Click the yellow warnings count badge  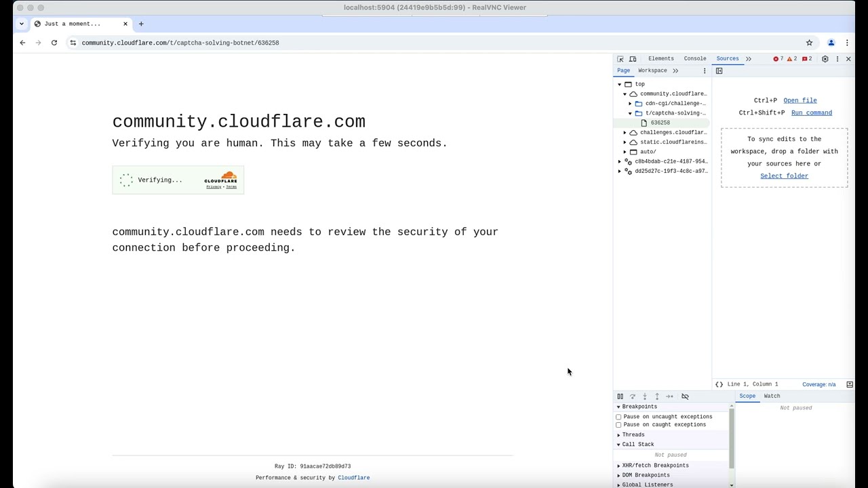click(792, 59)
